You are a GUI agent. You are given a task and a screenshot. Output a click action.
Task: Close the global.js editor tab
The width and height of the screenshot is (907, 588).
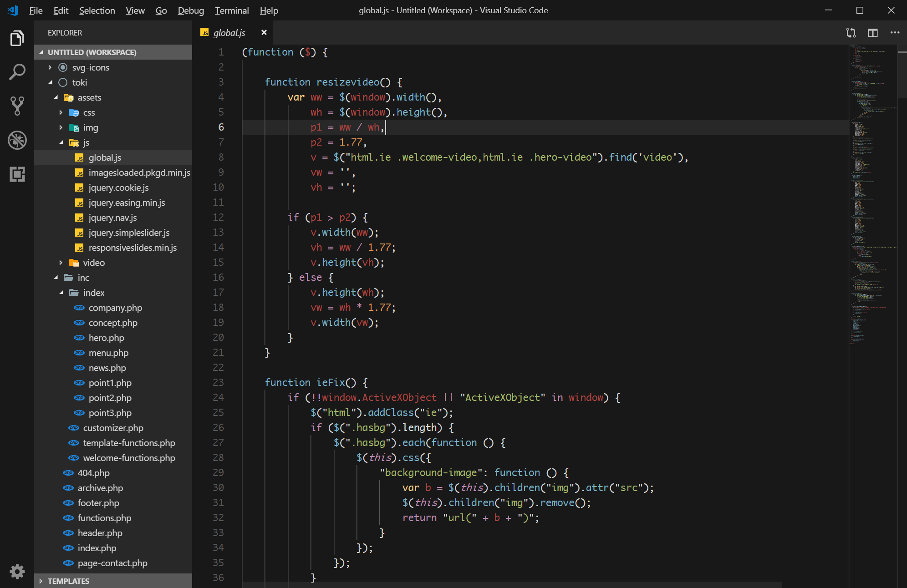coord(264,33)
